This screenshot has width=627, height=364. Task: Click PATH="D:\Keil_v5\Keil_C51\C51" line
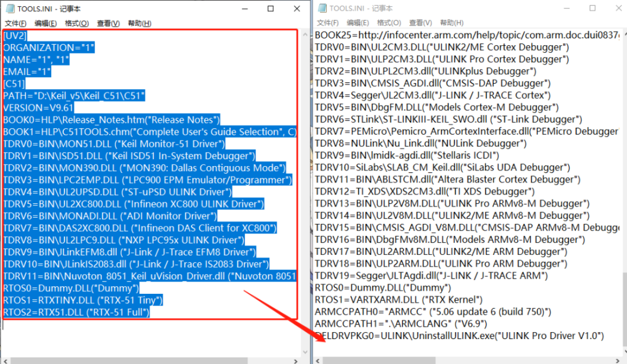coord(74,96)
